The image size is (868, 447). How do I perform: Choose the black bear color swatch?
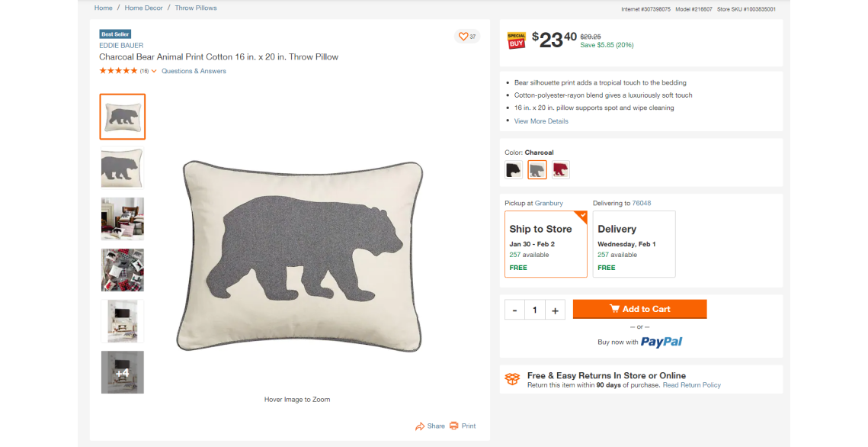(x=514, y=169)
